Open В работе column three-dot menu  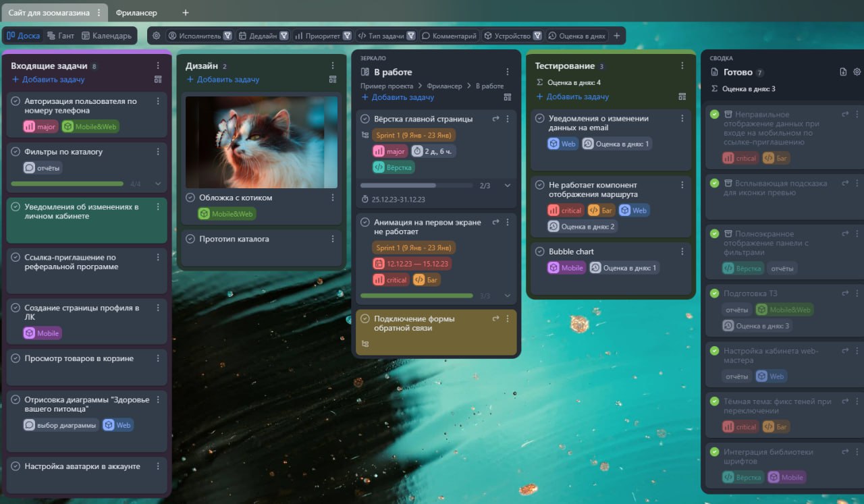(508, 72)
